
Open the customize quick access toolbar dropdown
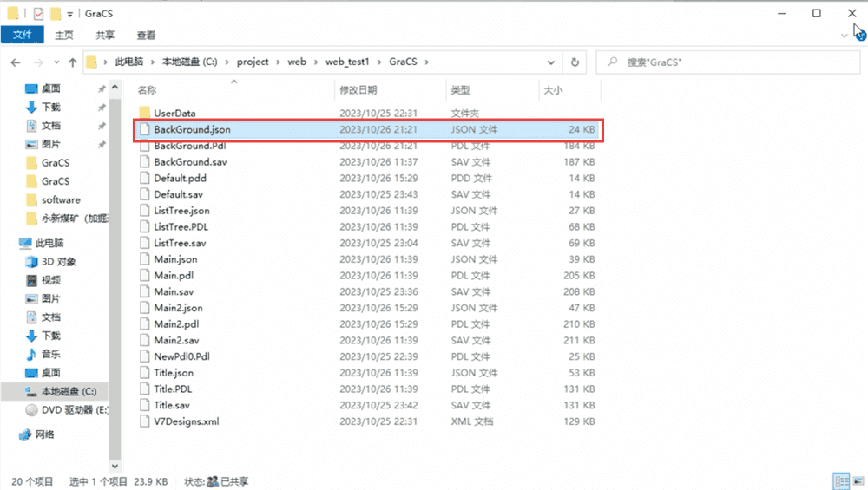pyautogui.click(x=69, y=14)
